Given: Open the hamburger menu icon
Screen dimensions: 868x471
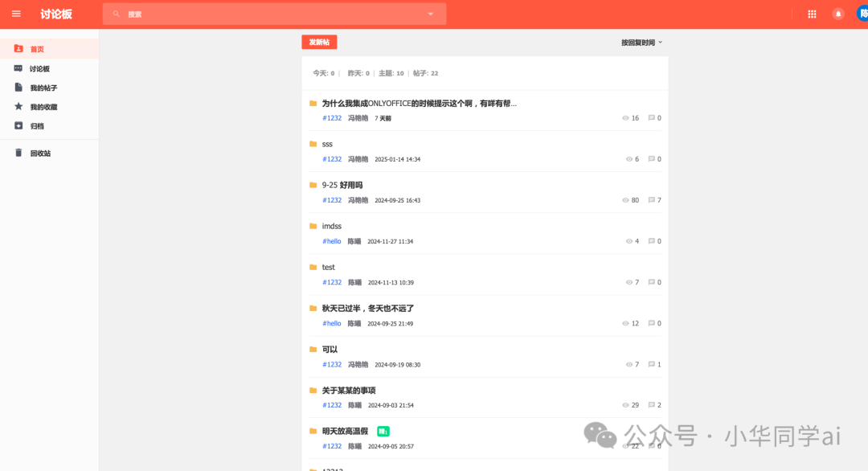Looking at the screenshot, I should click(16, 14).
